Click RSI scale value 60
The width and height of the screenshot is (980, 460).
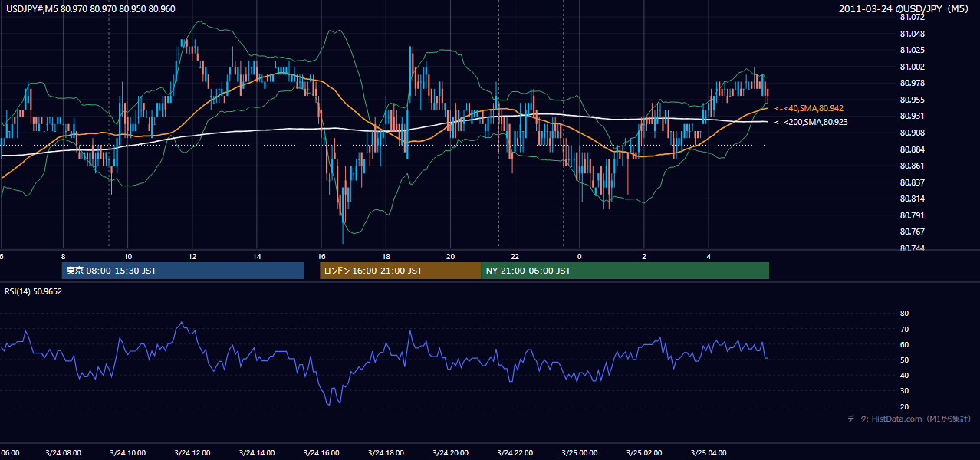(x=904, y=344)
